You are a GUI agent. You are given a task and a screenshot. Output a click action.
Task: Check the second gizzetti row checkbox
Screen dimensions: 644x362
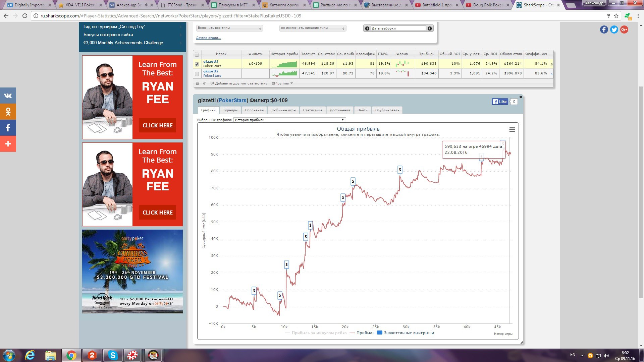(x=197, y=74)
